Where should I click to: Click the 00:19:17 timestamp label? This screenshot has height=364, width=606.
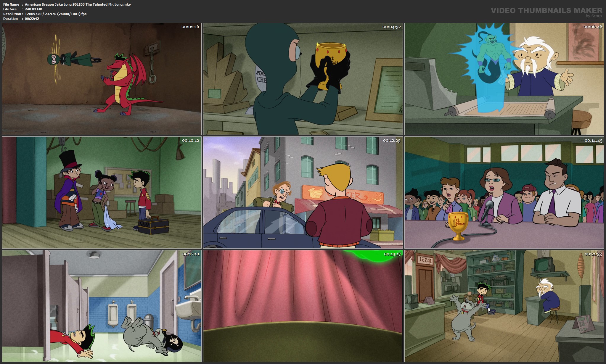[x=392, y=254]
